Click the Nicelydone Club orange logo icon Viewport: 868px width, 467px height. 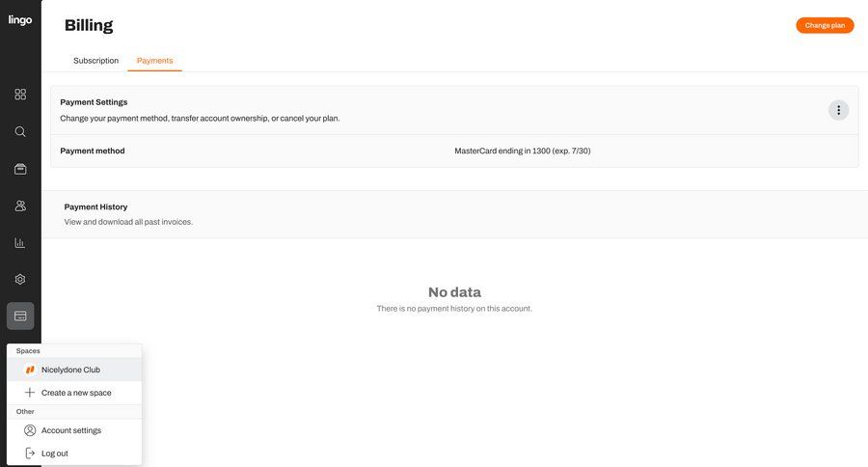tap(30, 370)
